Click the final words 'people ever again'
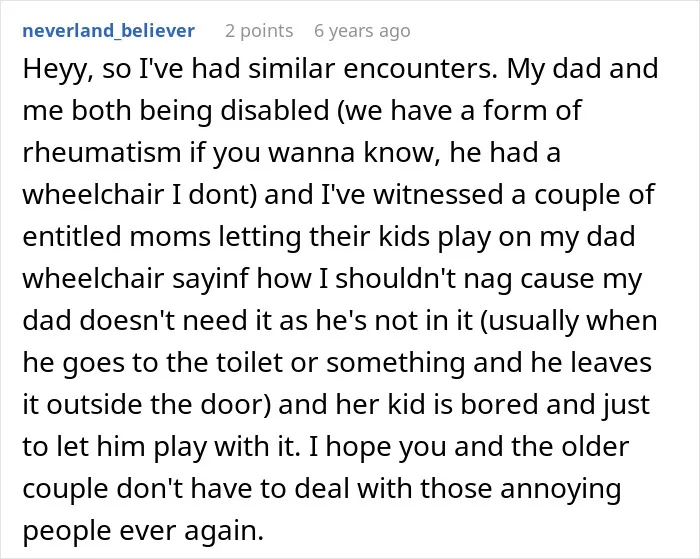Image resolution: width=700 pixels, height=559 pixels. 143,531
